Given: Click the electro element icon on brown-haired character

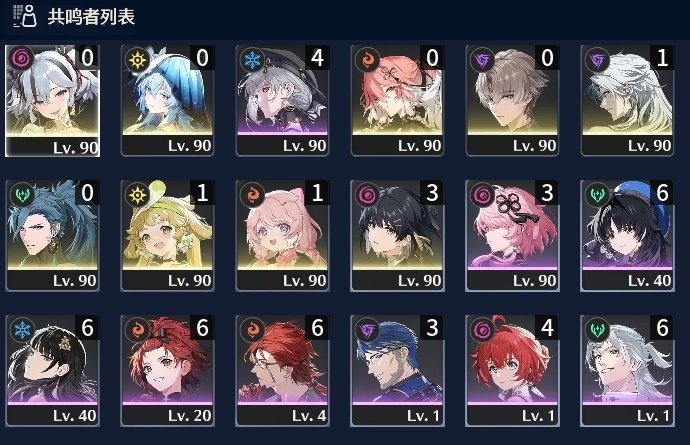Looking at the screenshot, I should coord(483,59).
